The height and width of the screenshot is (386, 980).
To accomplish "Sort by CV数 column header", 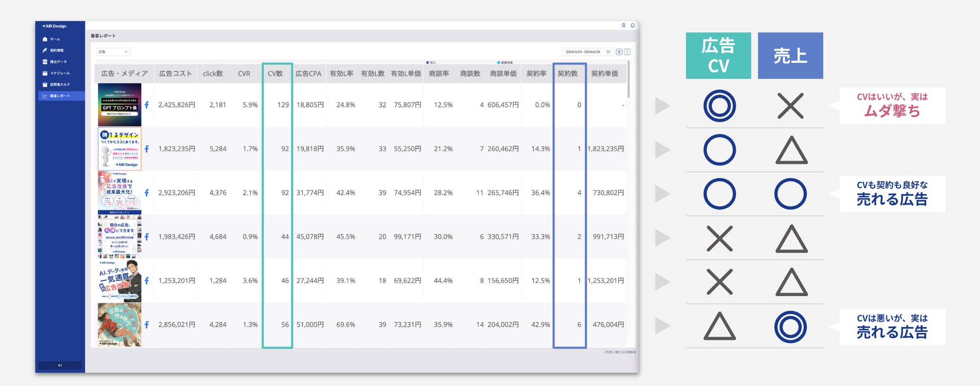I will point(275,74).
